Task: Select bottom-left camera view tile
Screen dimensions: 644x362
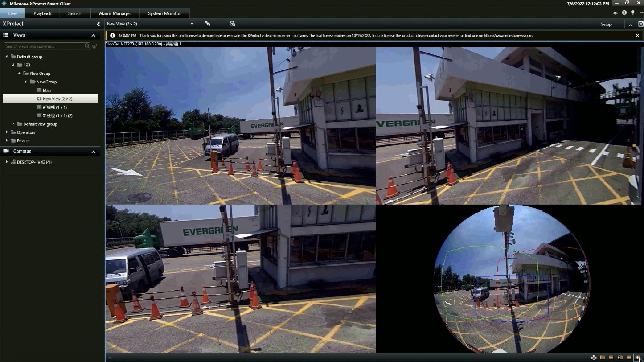Action: 240,279
